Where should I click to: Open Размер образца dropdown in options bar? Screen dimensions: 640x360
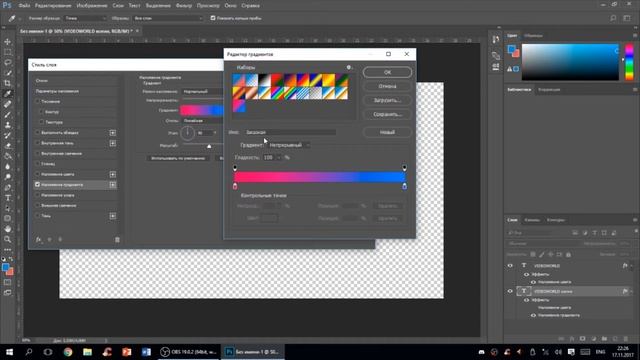pyautogui.click(x=85, y=18)
